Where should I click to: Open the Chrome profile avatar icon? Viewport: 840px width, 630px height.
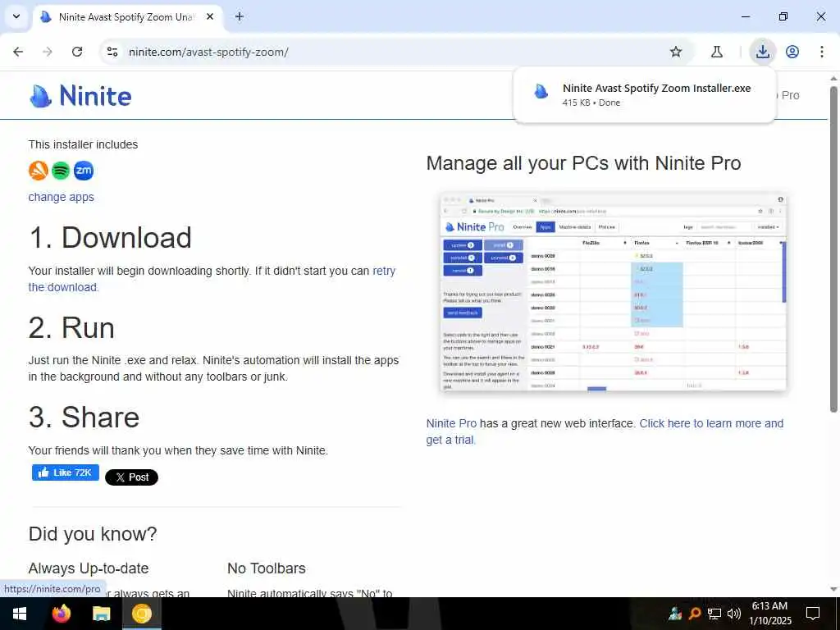click(792, 52)
